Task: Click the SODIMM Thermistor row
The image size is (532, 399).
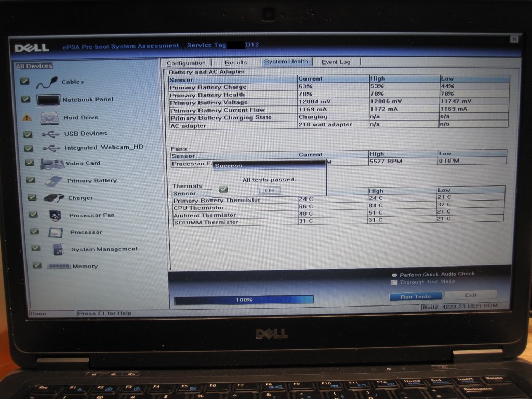Action: (338, 221)
